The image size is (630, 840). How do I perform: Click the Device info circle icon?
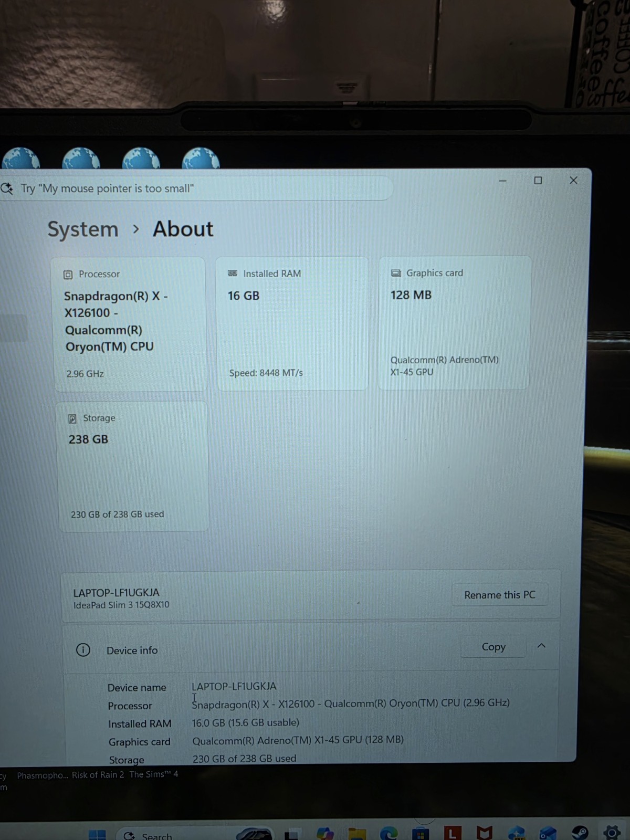pyautogui.click(x=83, y=650)
